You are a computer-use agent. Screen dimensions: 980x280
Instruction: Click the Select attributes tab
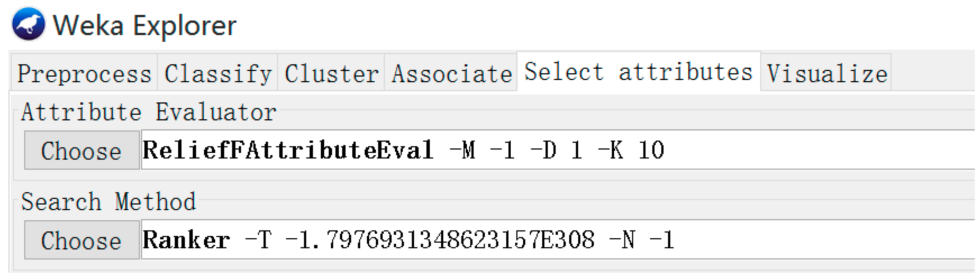click(x=638, y=72)
